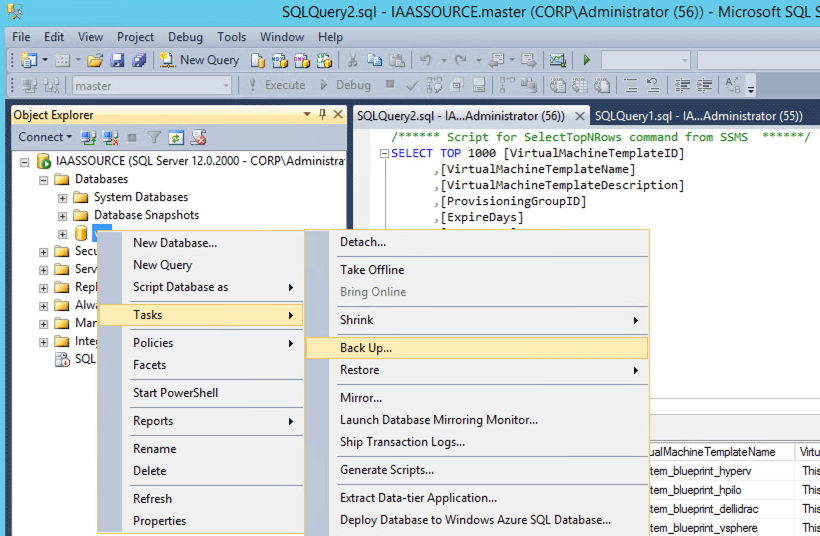Image resolution: width=820 pixels, height=536 pixels.
Task: Choose Generate Scripts... in the submenu
Action: [387, 470]
